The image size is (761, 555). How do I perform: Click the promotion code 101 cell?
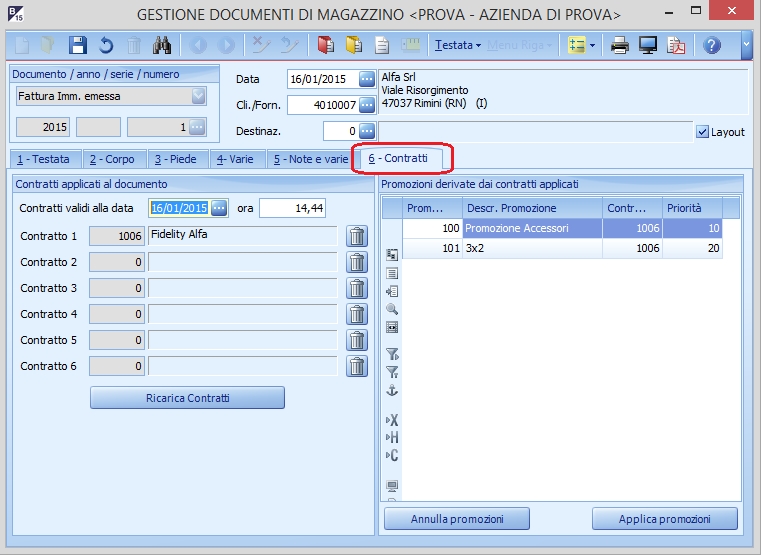coord(432,248)
